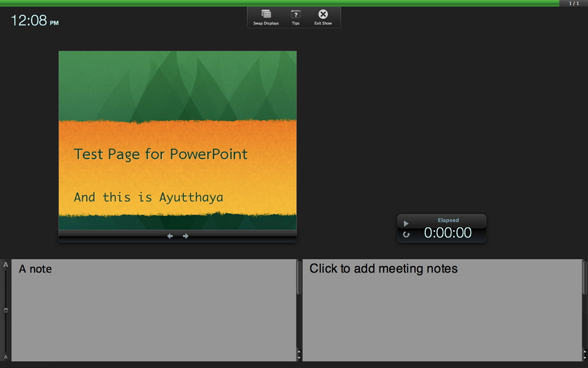Click meeting notes scroll down arrow
This screenshot has height=368, width=588.
point(585,358)
